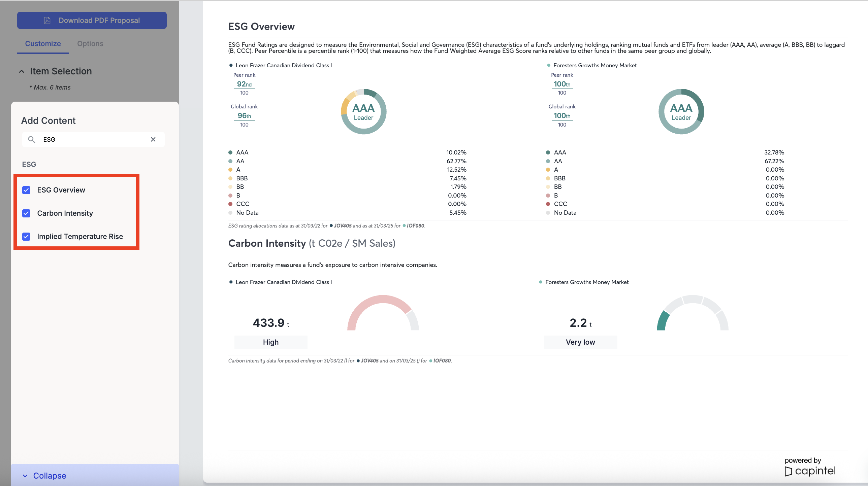Click the ESG category heading in Add Content
Viewport: 868px width, 486px height.
click(x=29, y=165)
